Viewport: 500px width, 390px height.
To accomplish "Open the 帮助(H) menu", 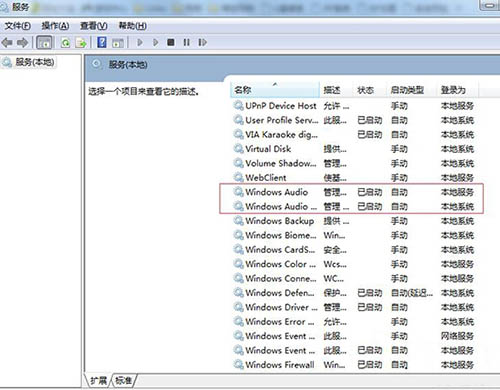I will tap(133, 26).
